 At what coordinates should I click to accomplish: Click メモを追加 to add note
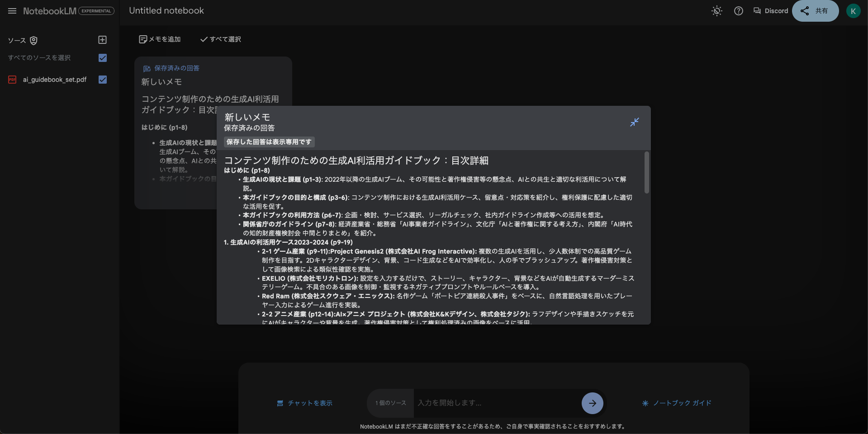click(160, 39)
